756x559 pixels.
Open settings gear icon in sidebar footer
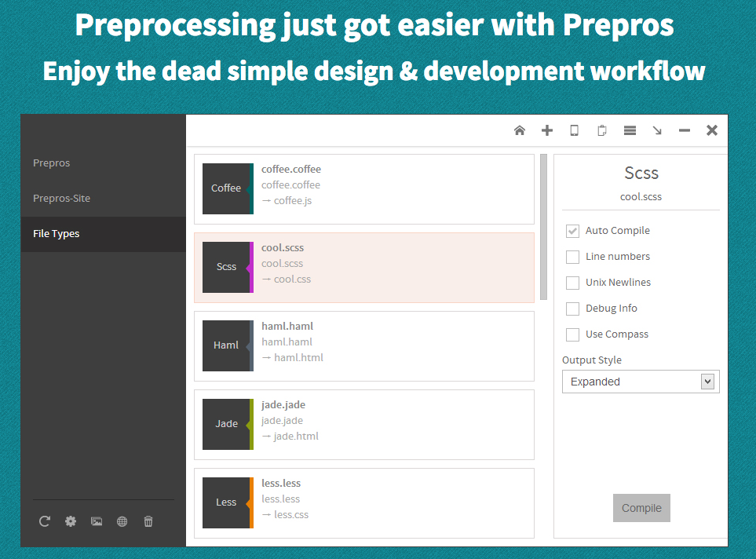[x=71, y=521]
